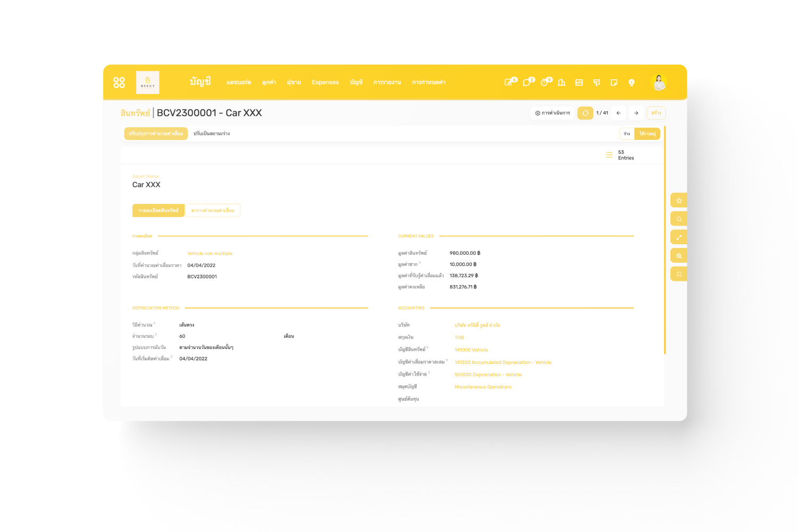Go to next record arrow
798x532 pixels.
[x=636, y=113]
